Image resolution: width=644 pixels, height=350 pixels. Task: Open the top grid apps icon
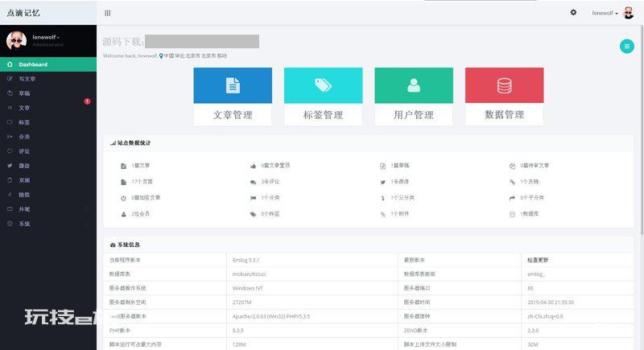(x=108, y=13)
